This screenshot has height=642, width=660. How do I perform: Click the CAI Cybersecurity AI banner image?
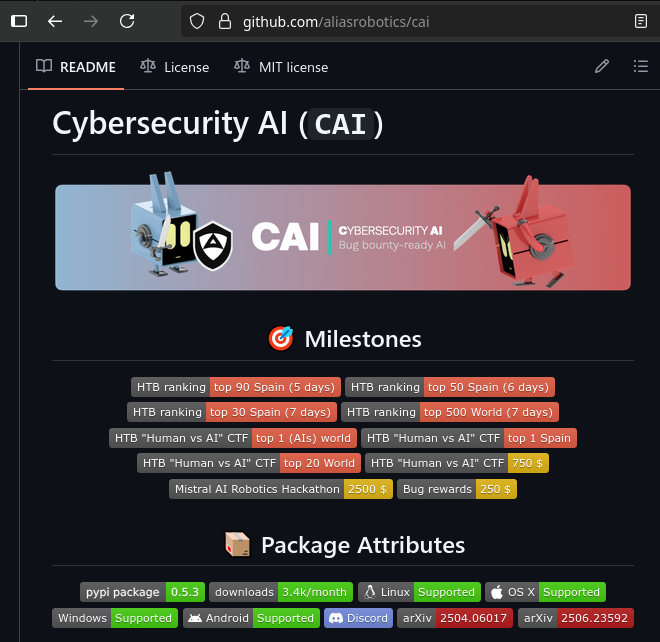click(343, 231)
